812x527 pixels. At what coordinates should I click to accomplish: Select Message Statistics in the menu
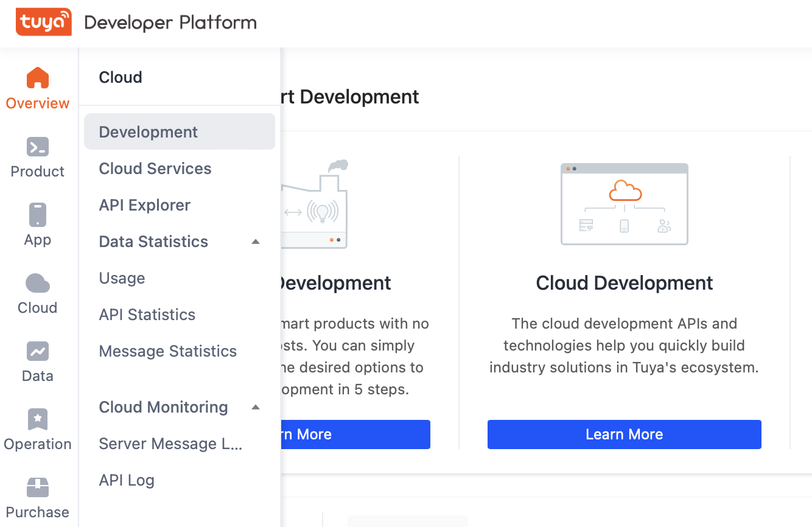point(167,351)
